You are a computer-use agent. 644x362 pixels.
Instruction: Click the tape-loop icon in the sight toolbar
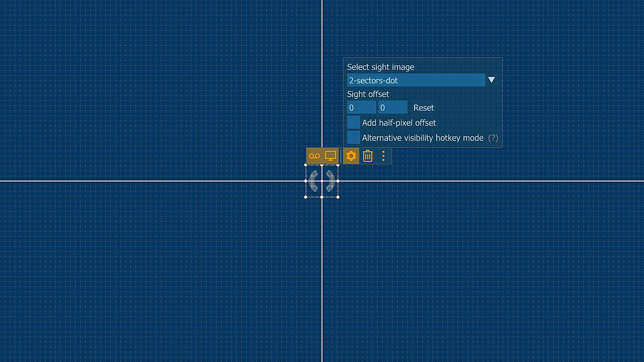(314, 156)
